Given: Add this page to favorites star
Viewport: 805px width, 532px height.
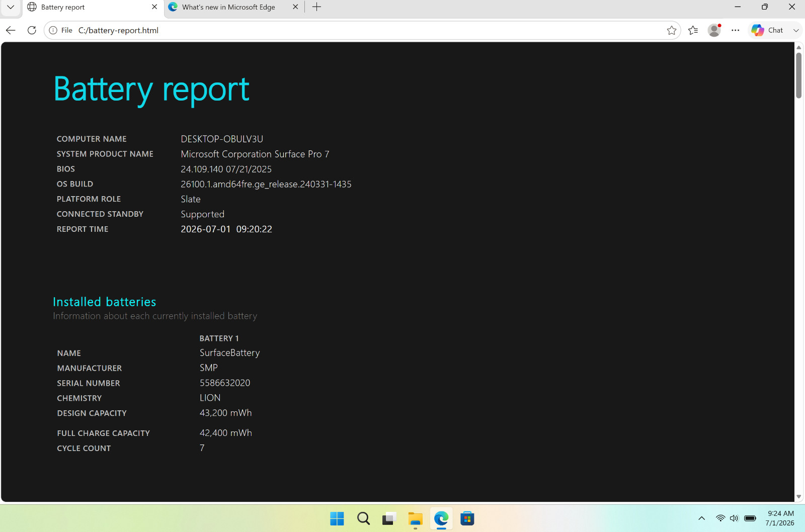Looking at the screenshot, I should pos(671,30).
